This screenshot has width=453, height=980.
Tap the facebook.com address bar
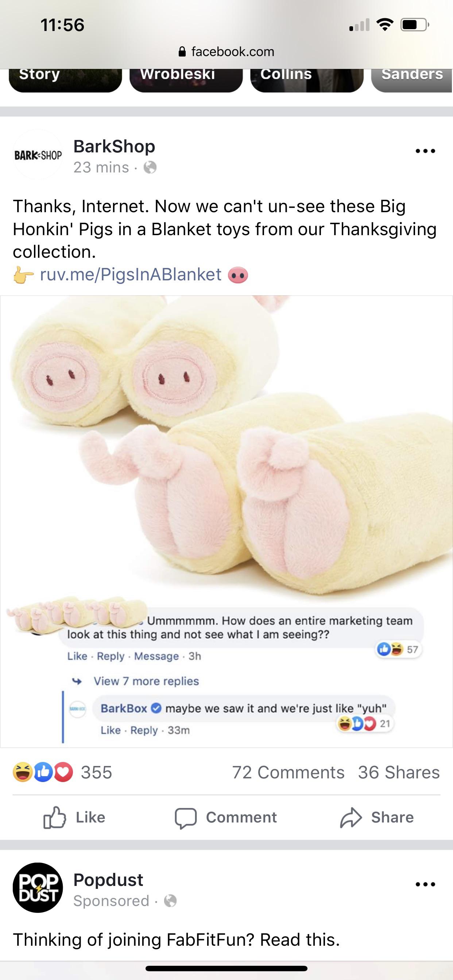226,51
